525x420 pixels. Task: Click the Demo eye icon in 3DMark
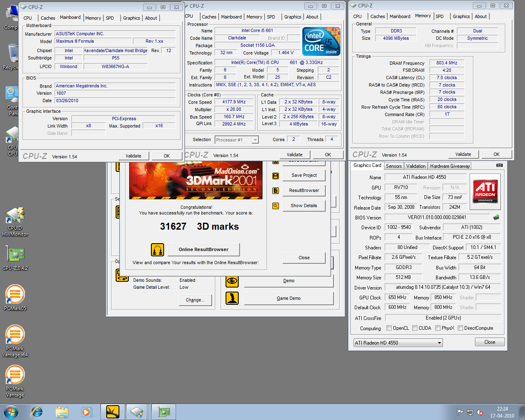(x=232, y=281)
